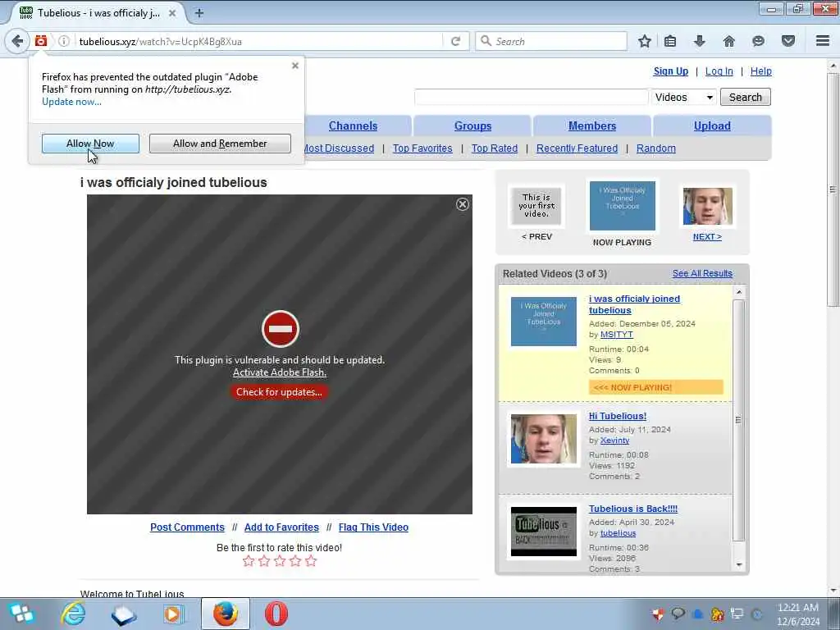Click the red shield tray icon
This screenshot has width=840, height=630.
click(x=658, y=614)
